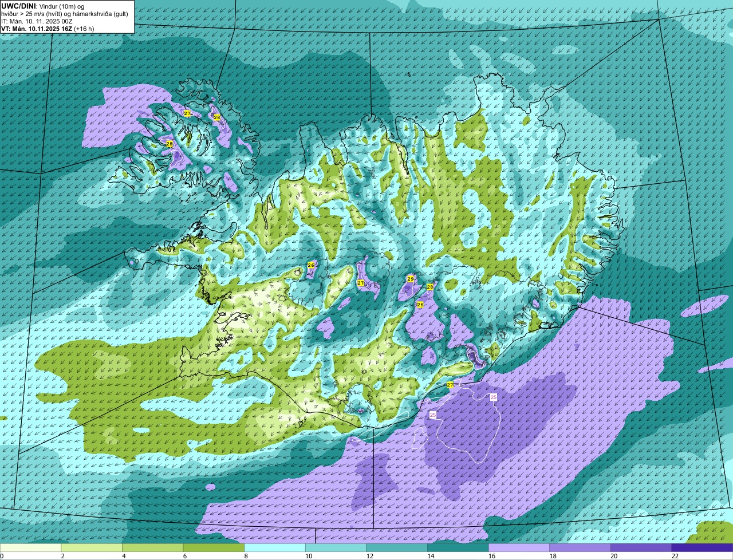Click the 2–4 m/s light yellow-green legend swatch
733x560 pixels.
click(x=92, y=548)
